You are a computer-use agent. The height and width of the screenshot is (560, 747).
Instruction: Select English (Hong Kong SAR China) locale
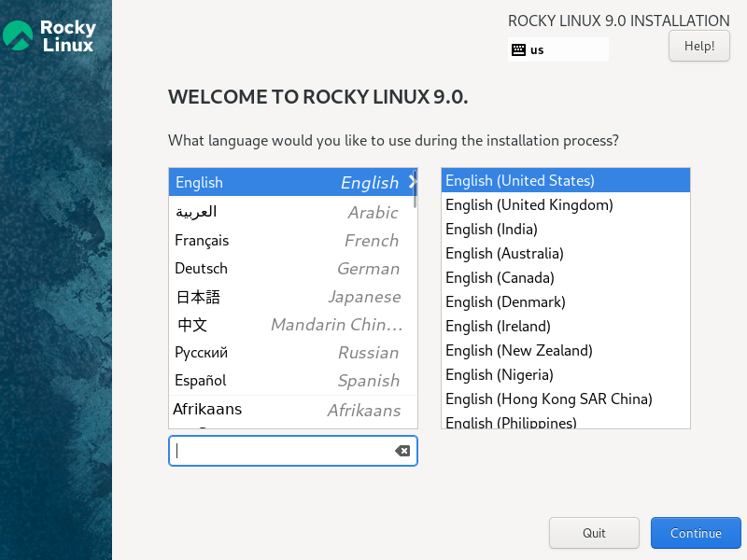(566, 399)
